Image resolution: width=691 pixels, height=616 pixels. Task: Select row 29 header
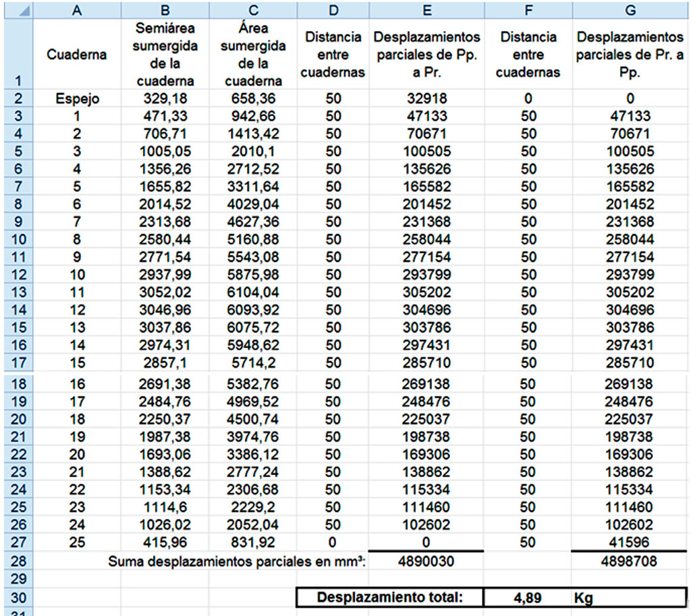(x=19, y=579)
